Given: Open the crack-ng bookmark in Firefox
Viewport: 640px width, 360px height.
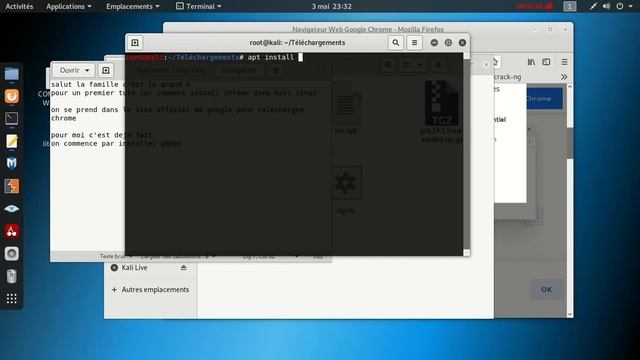Looking at the screenshot, I should pyautogui.click(x=507, y=77).
